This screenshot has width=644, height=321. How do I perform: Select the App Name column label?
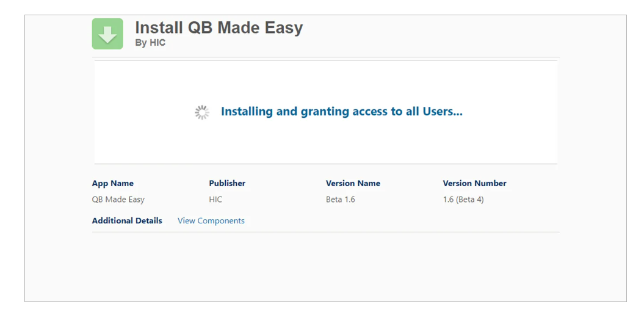click(113, 183)
